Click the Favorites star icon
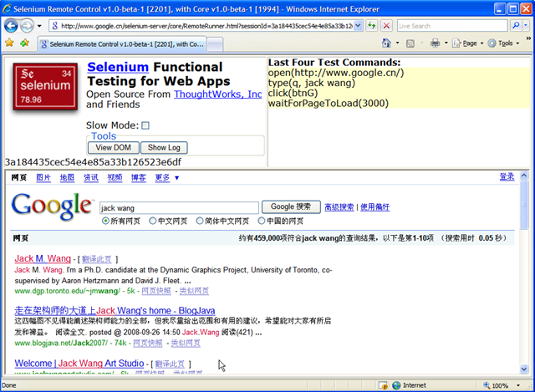The height and width of the screenshot is (392, 535). coord(9,43)
